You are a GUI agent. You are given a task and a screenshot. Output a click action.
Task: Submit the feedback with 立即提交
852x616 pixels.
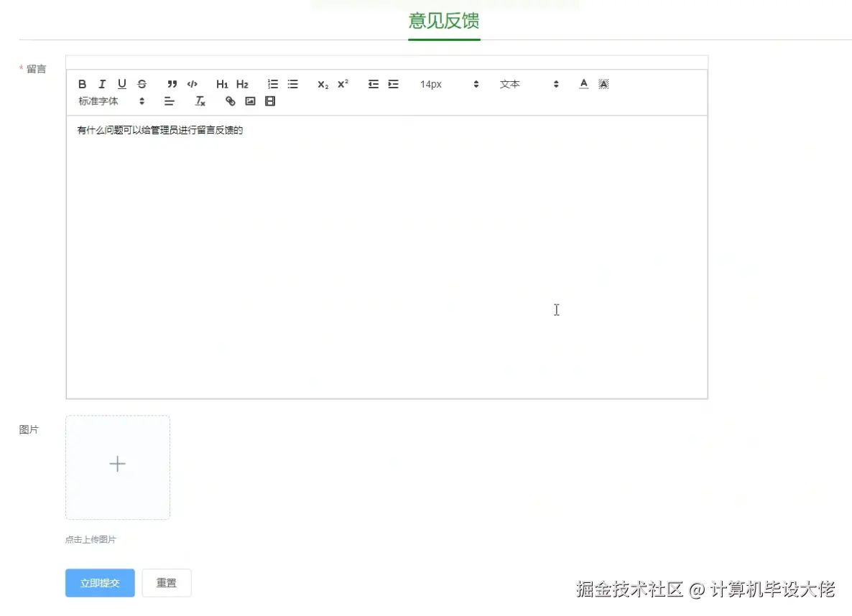click(x=99, y=583)
